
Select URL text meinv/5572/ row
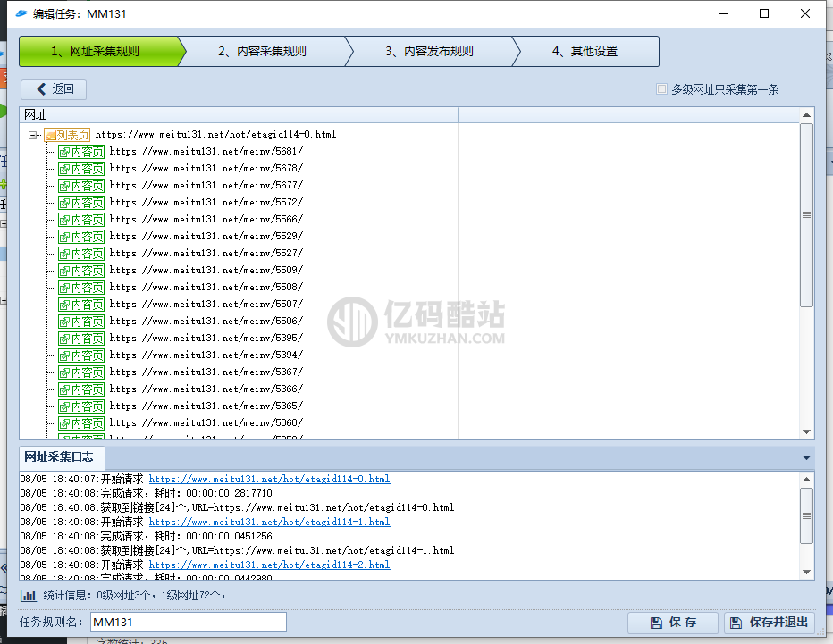(x=206, y=202)
